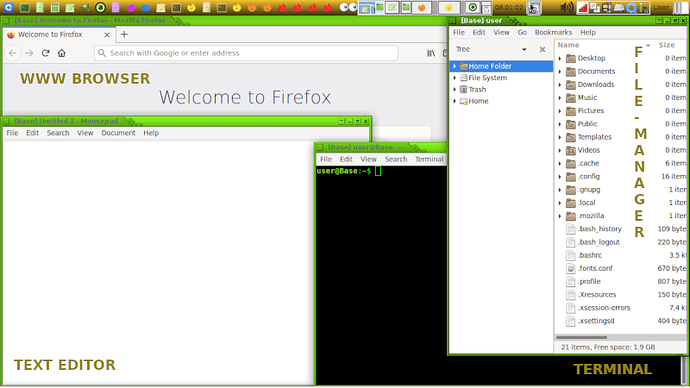Expand the Desktop folder row
Image resolution: width=690 pixels, height=388 pixels.
(x=560, y=58)
